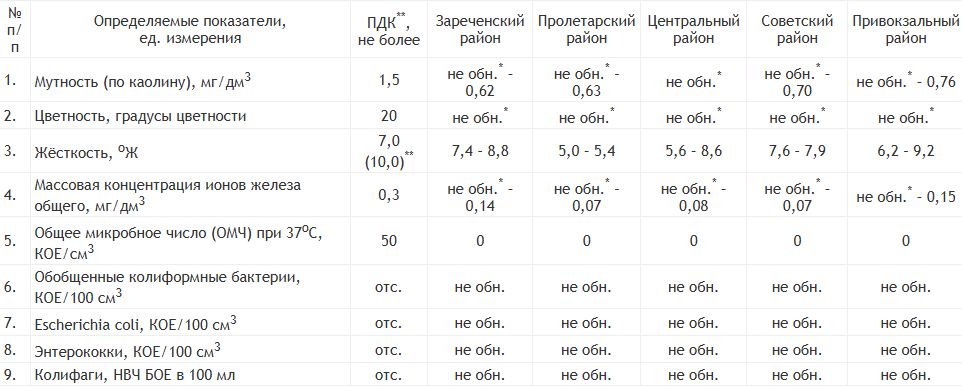Click the ПДК не более header cell
Viewport: 962px width, 387px height.
[x=389, y=31]
